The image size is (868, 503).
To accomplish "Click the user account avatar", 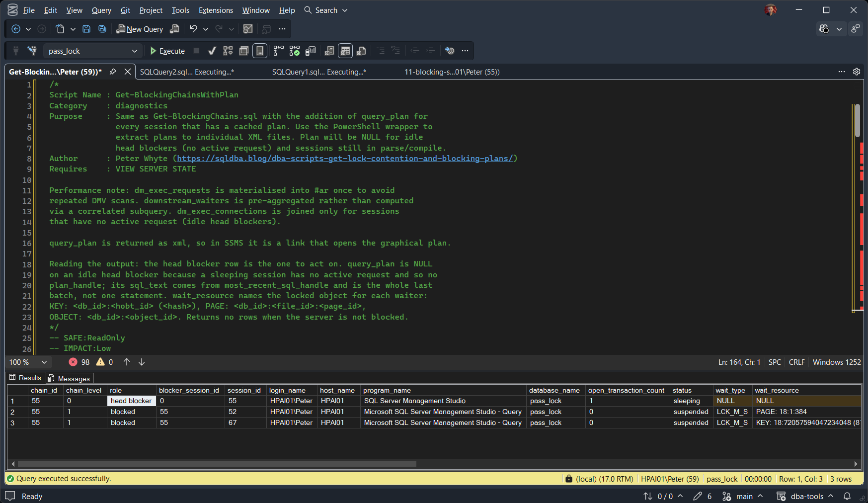I will [x=771, y=10].
